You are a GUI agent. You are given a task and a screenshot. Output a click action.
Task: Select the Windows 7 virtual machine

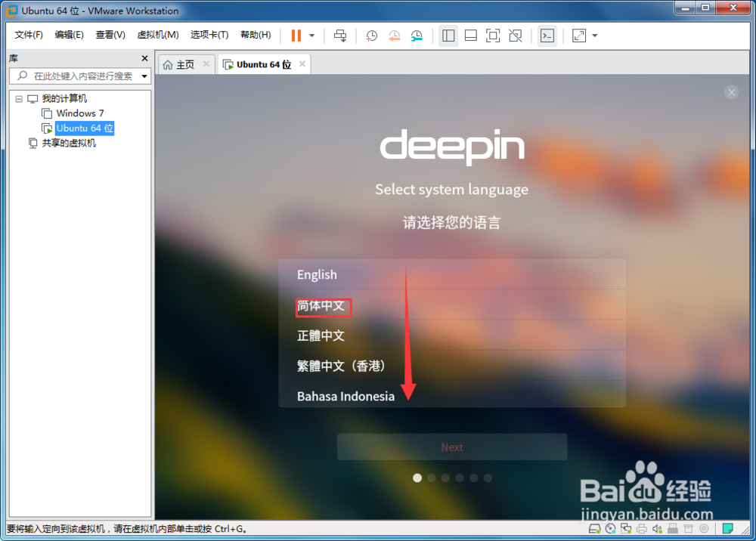click(79, 113)
